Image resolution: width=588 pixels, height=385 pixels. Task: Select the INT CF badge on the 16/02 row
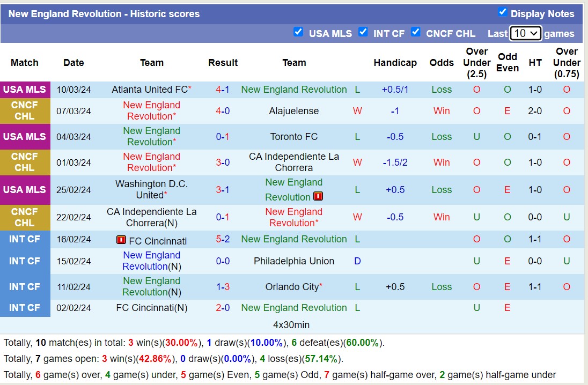click(25, 239)
